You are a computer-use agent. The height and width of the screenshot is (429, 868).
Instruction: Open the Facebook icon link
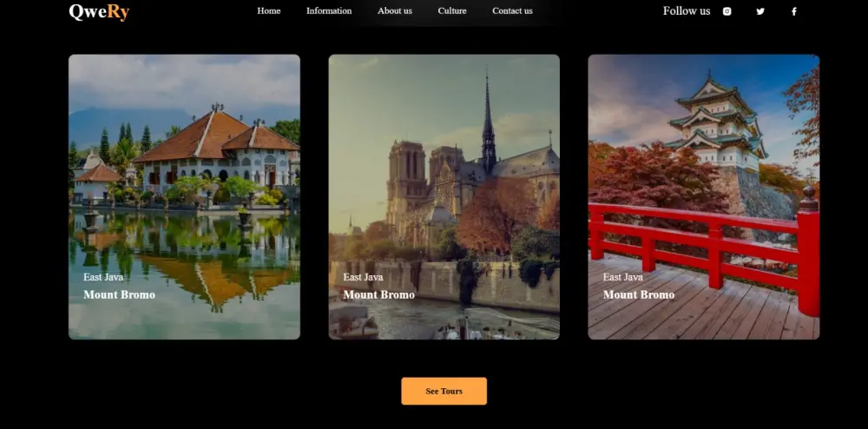pos(794,11)
